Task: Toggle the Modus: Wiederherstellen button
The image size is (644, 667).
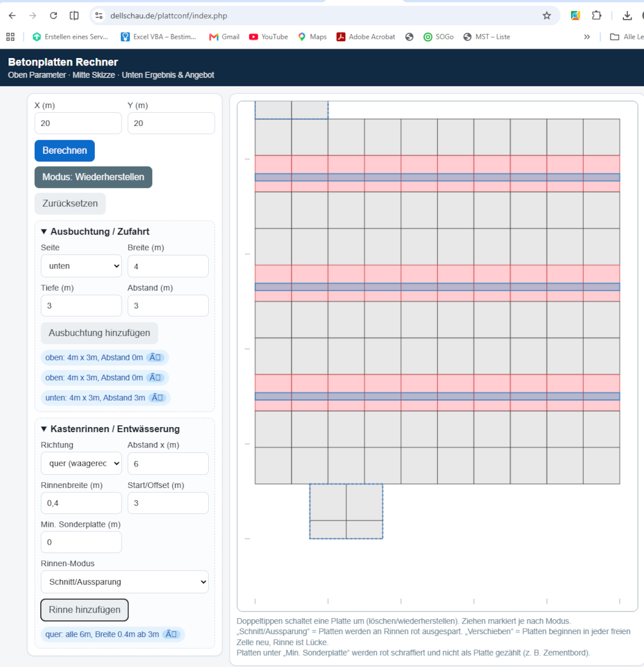Action: (93, 177)
